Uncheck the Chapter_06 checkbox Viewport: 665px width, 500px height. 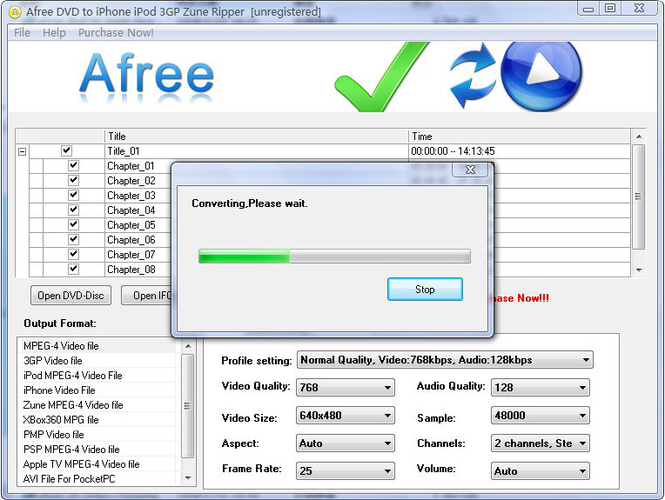(73, 239)
